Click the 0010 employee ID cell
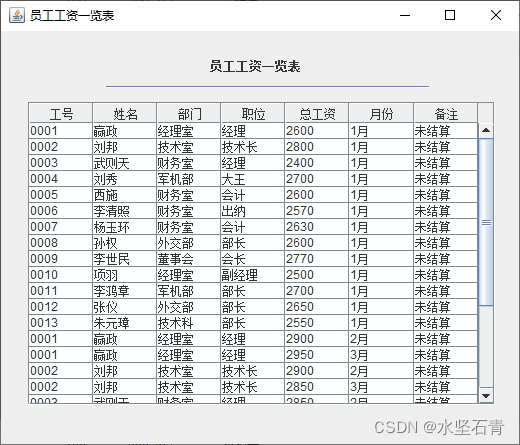Viewport: 520px width, 445px height. click(x=61, y=275)
